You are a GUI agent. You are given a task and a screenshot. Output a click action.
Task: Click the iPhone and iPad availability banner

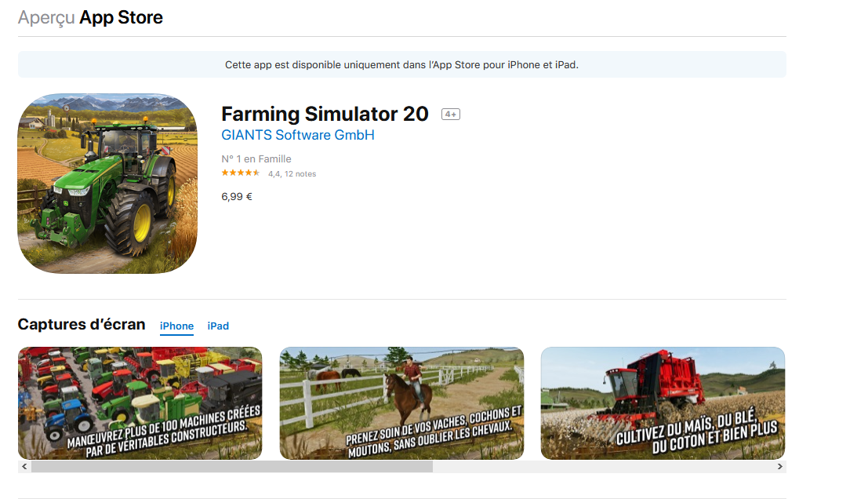pyautogui.click(x=402, y=64)
